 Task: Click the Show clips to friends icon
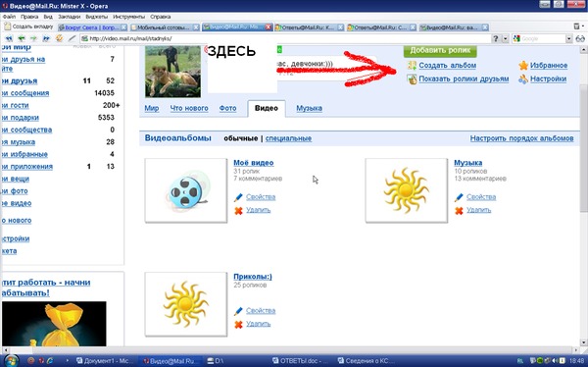click(x=412, y=79)
